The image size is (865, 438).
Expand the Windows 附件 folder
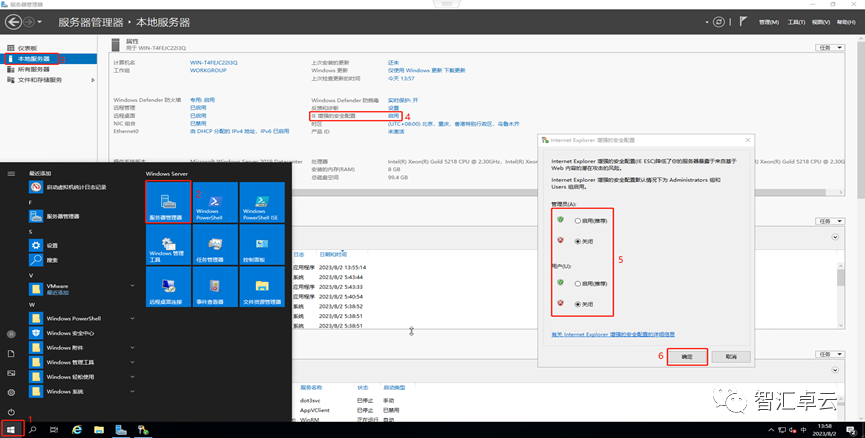(132, 348)
